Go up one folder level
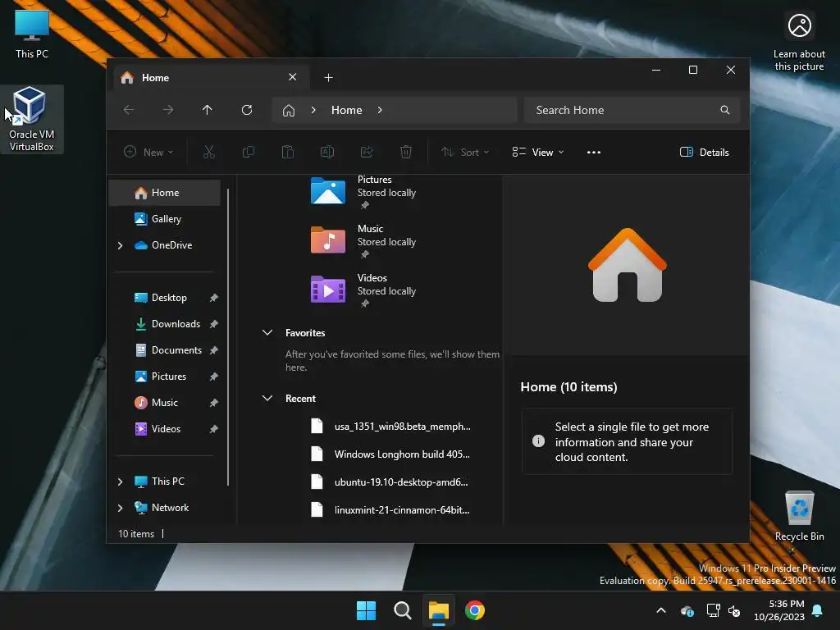Image resolution: width=840 pixels, height=630 pixels. (208, 110)
